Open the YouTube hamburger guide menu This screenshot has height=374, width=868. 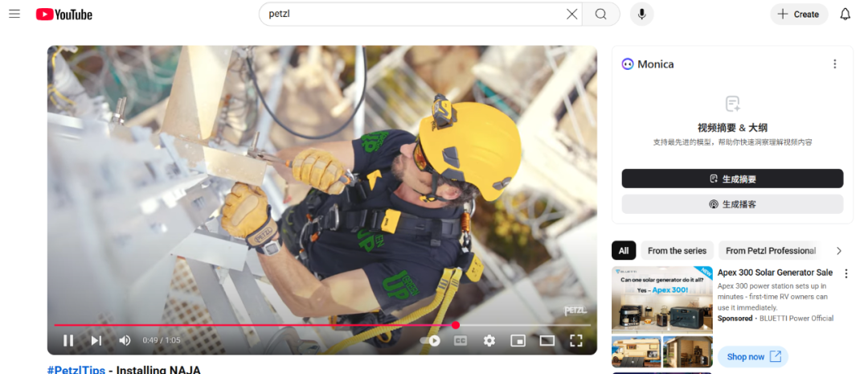pos(14,14)
